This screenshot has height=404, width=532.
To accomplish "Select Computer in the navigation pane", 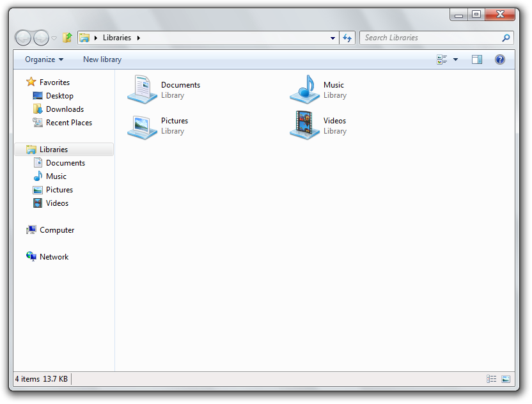I will (56, 230).
